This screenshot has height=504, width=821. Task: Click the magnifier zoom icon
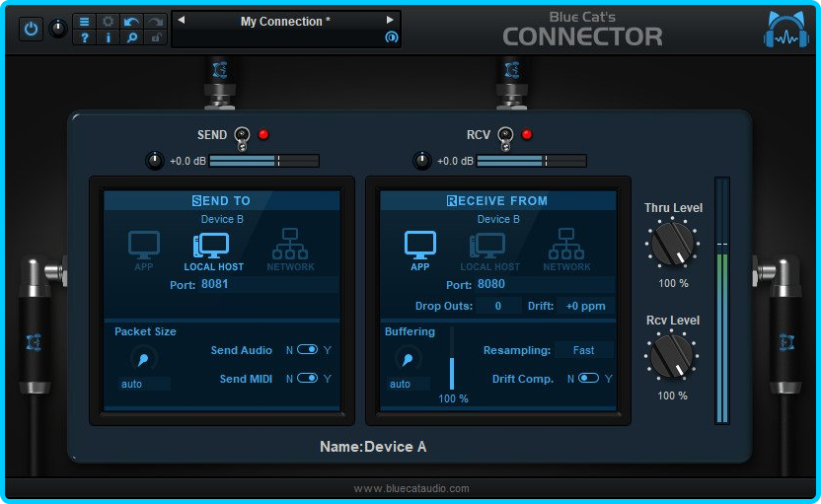(132, 37)
